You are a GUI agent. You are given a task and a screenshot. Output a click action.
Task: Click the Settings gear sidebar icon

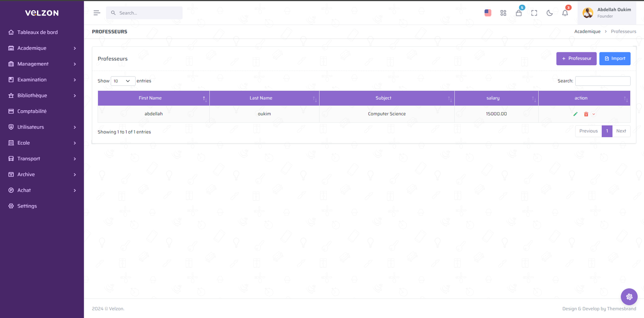(x=11, y=206)
